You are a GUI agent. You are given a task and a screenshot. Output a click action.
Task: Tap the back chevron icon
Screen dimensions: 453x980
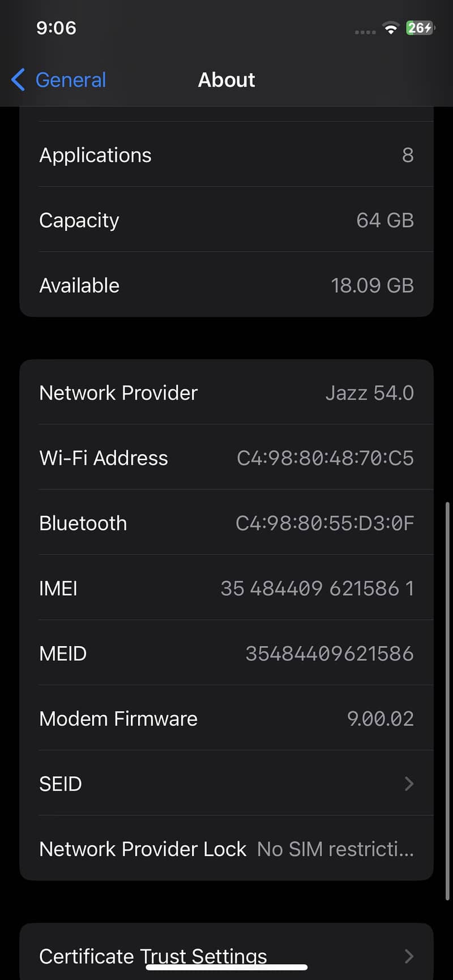click(x=18, y=80)
